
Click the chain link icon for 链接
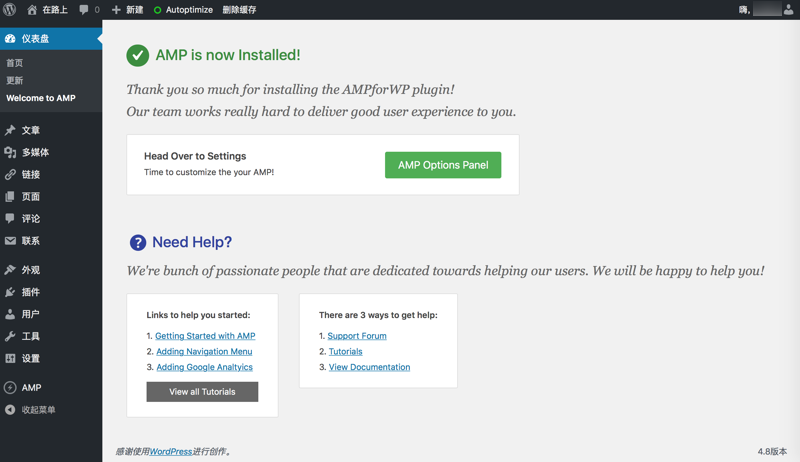point(10,174)
